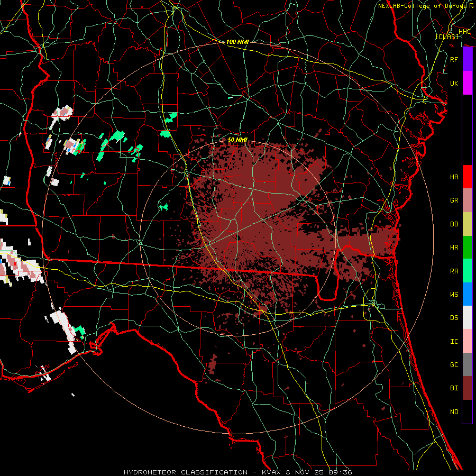Click the BI legend label

(454, 388)
